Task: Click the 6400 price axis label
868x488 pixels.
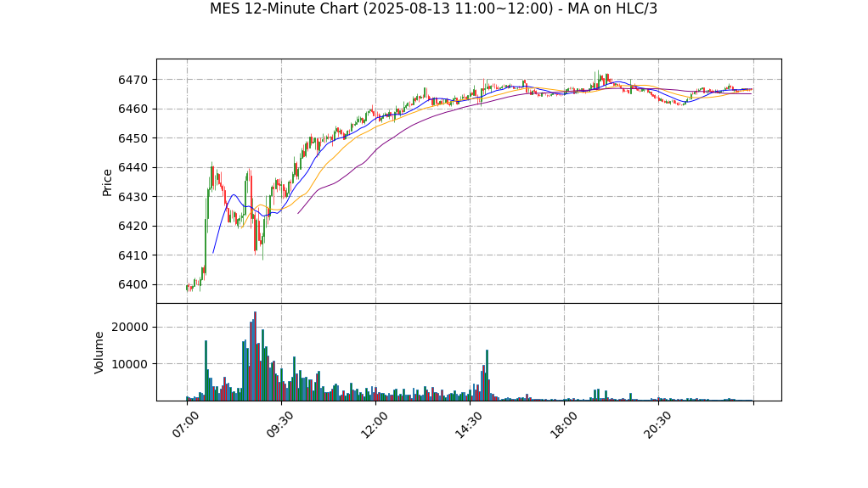Action: tap(132, 285)
